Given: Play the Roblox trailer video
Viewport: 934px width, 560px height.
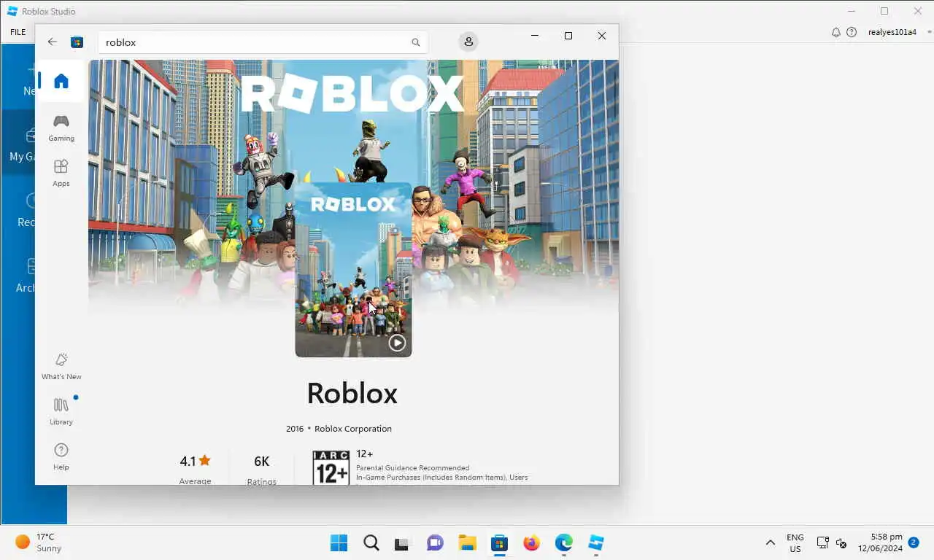Looking at the screenshot, I should [x=397, y=342].
